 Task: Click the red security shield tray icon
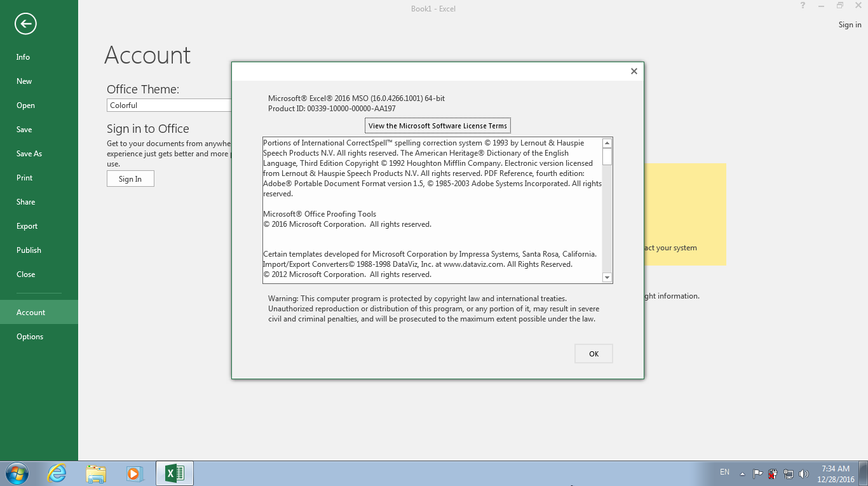tap(773, 474)
